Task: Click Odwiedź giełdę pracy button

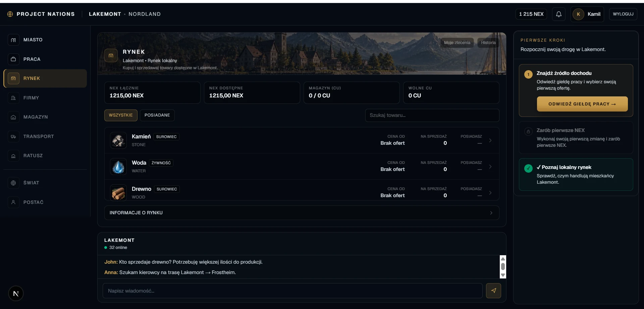Action: tap(582, 104)
